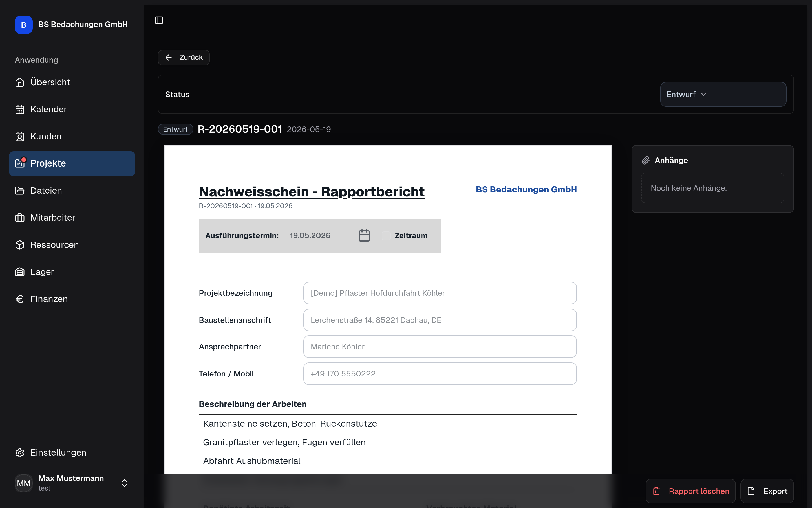Click the date text 2026-05-19
This screenshot has height=508, width=812.
(x=309, y=130)
